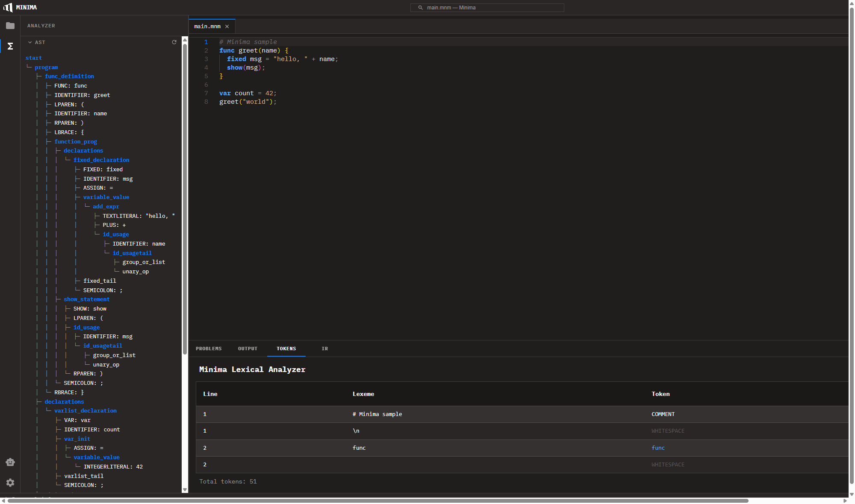Click line number 7 in the gutter
Image resolution: width=855 pixels, height=504 pixels.
tap(206, 93)
